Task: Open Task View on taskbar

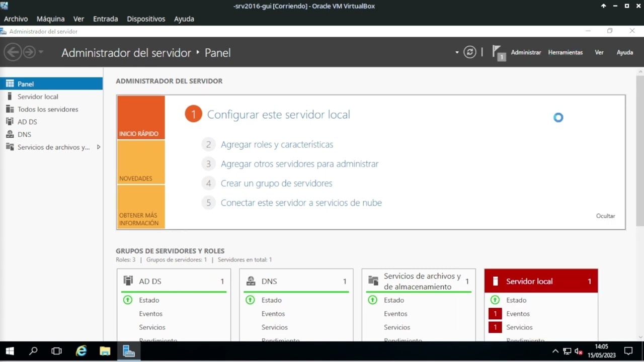Action: coord(57,351)
